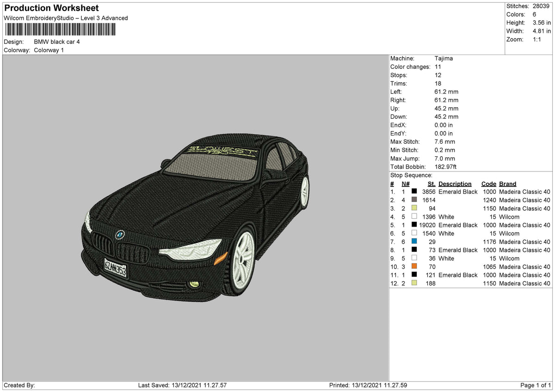Select the White swatch in stop 9
The height and width of the screenshot is (392, 555).
[414, 258]
